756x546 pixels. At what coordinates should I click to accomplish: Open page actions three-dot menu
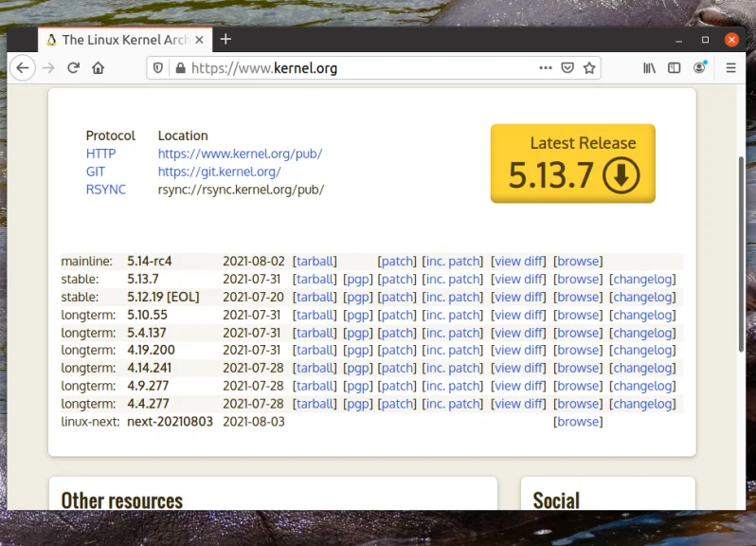546,68
